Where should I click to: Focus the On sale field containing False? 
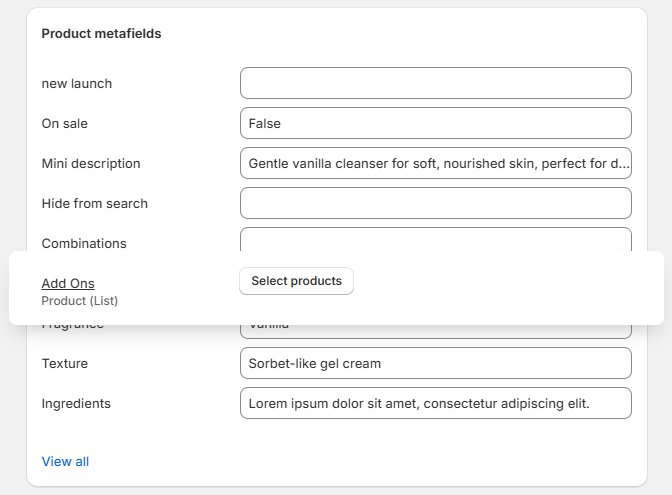coord(435,123)
